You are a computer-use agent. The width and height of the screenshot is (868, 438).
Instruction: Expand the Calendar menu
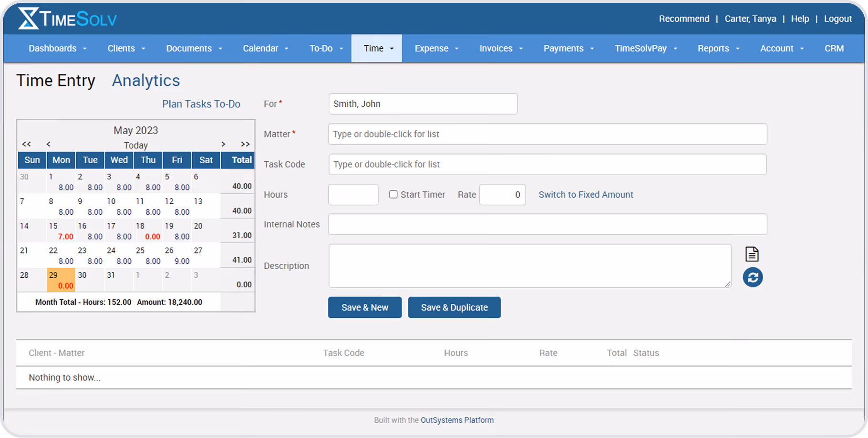pyautogui.click(x=266, y=48)
